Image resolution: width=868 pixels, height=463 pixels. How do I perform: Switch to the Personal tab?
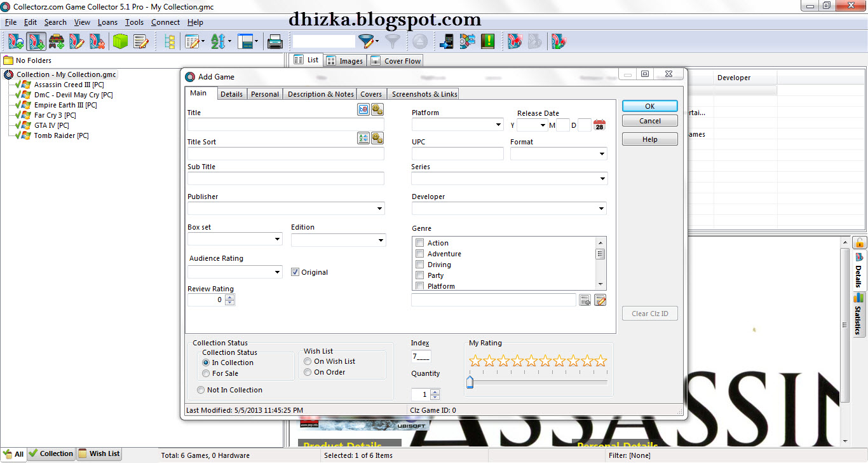pyautogui.click(x=265, y=94)
